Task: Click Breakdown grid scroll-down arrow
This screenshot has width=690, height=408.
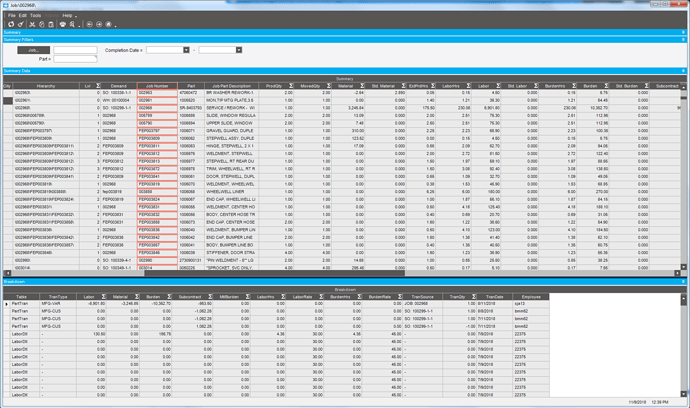Action: (683, 394)
